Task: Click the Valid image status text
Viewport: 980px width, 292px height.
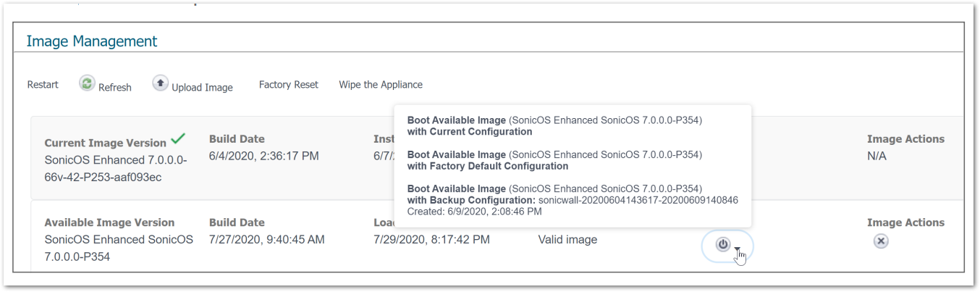Action: coord(567,239)
